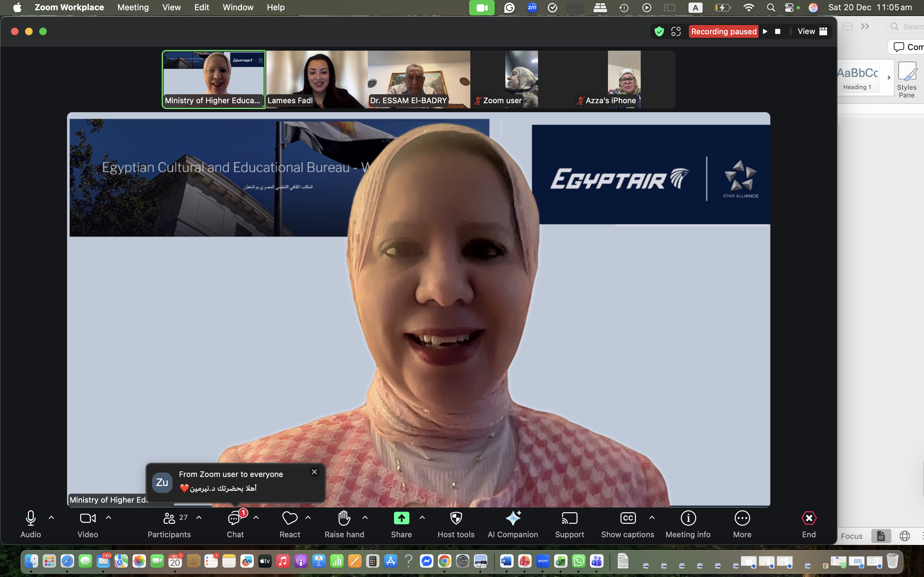Open the encryption shield info icon
The width and height of the screenshot is (924, 577).
[659, 31]
